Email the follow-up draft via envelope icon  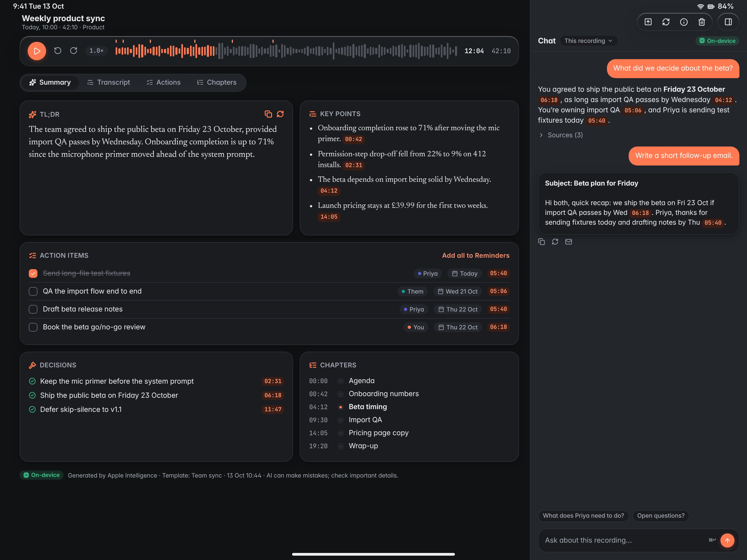tap(568, 242)
